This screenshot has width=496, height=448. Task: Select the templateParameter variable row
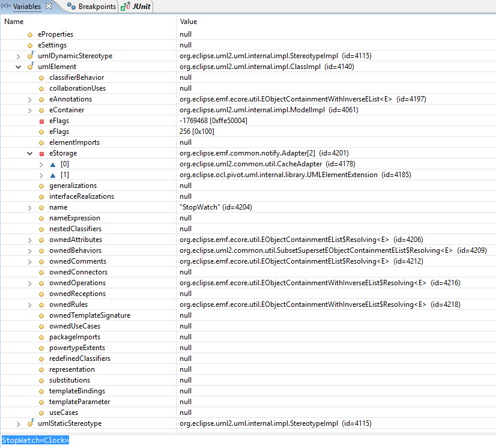248,402
